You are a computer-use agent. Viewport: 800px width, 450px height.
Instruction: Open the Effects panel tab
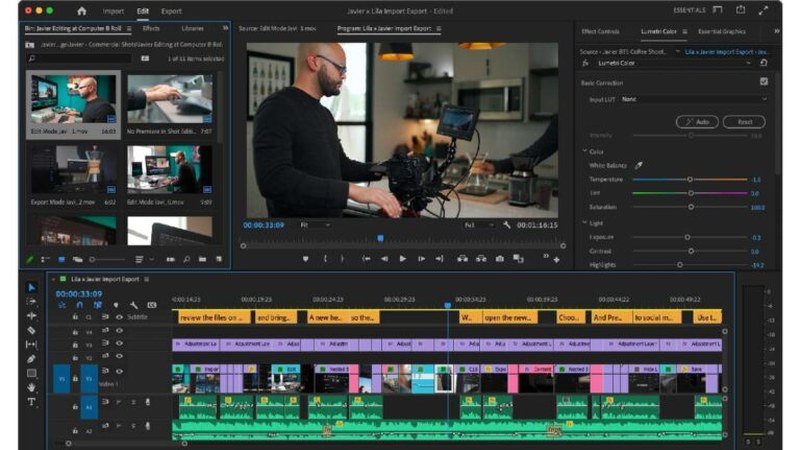[x=151, y=29]
